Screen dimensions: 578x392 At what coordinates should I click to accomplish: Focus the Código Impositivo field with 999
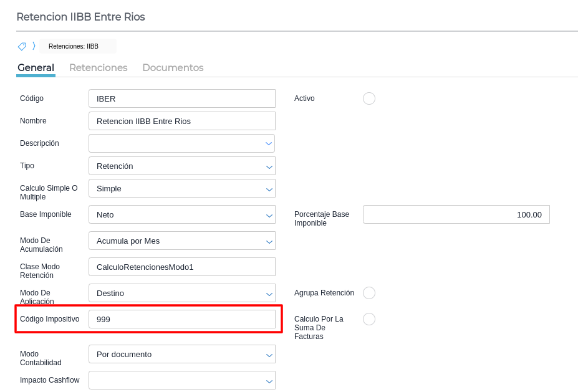point(181,319)
